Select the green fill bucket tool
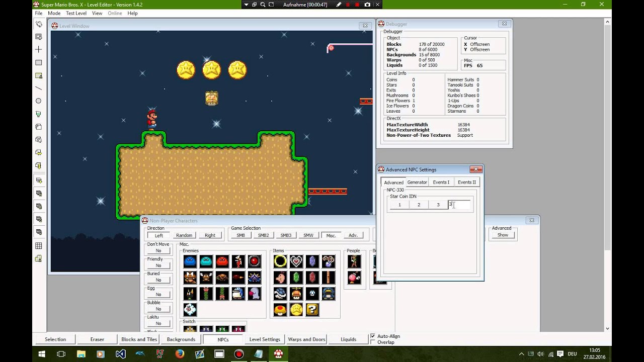 39,114
